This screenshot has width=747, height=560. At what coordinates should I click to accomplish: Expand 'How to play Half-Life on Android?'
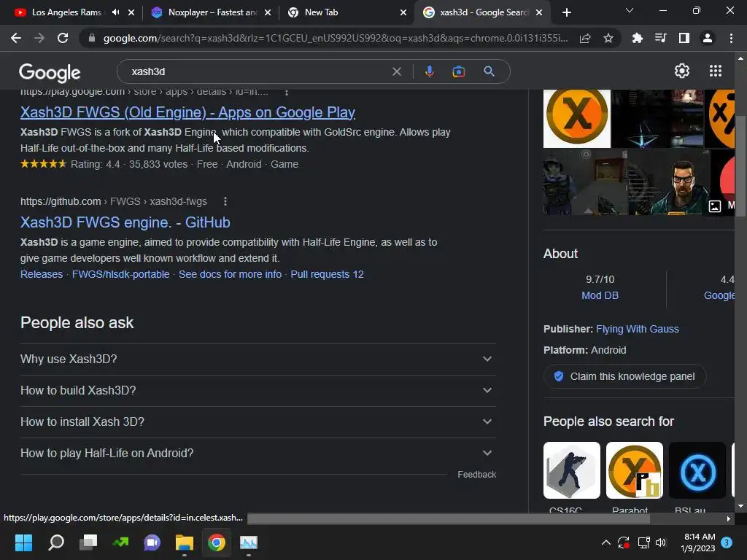(258, 454)
